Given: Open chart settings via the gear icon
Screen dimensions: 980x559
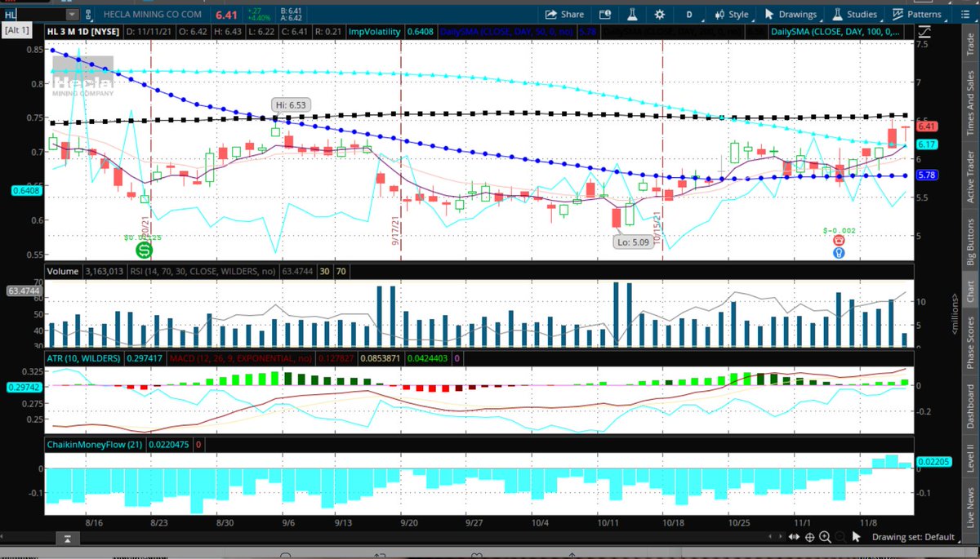Looking at the screenshot, I should [x=658, y=14].
